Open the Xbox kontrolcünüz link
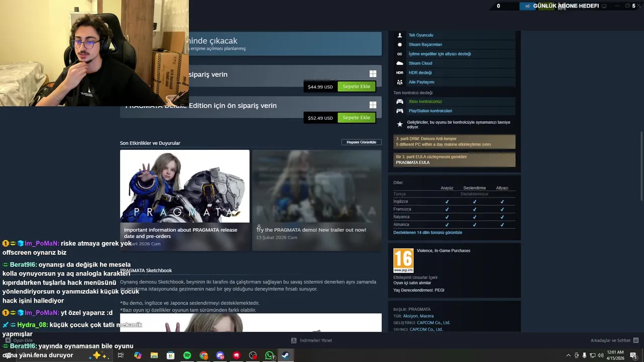 pos(425,102)
